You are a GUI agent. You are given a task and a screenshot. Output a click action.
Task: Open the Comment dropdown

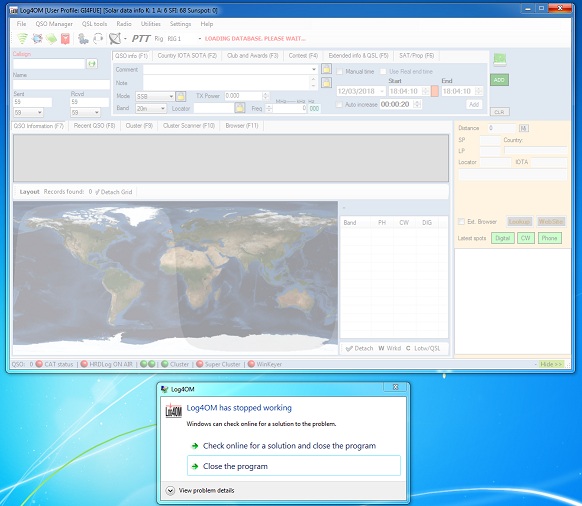point(314,69)
